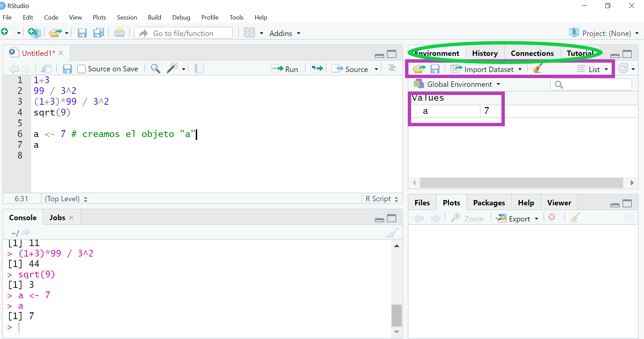644x339 pixels.
Task: Switch to the History tab
Action: click(485, 53)
